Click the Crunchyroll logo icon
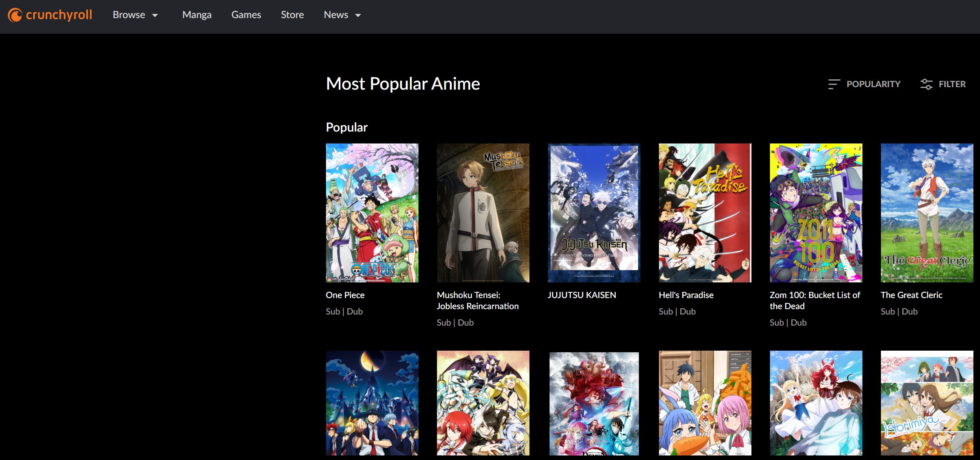 [x=15, y=15]
